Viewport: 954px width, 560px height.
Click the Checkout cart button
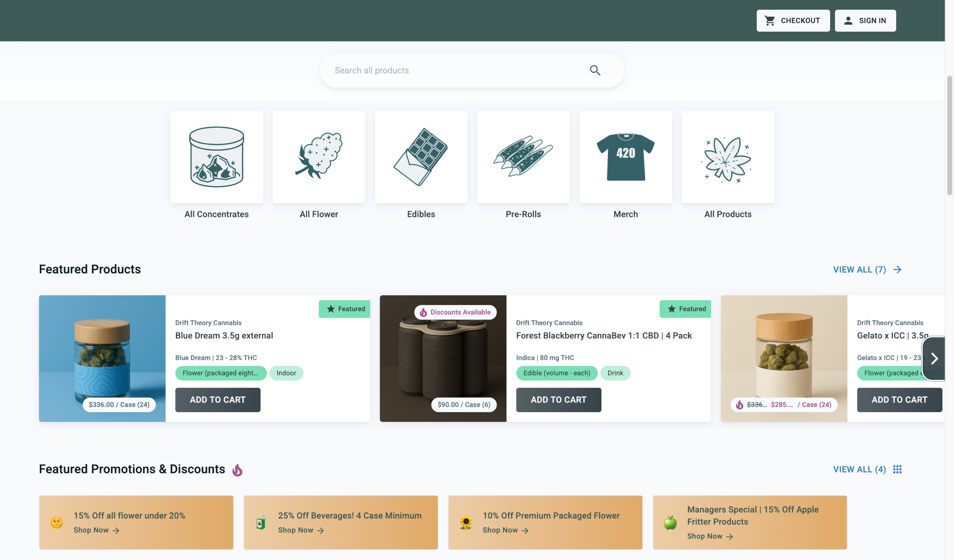coord(793,20)
